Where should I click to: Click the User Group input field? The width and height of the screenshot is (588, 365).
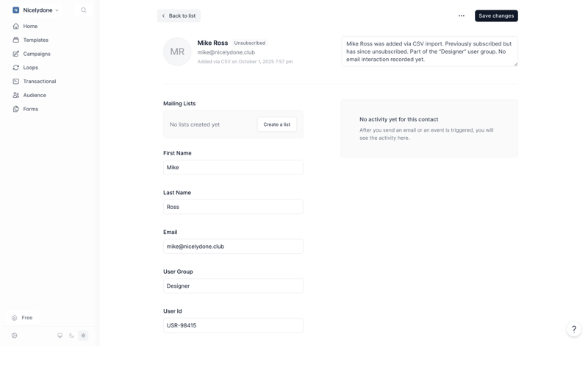[233, 286]
